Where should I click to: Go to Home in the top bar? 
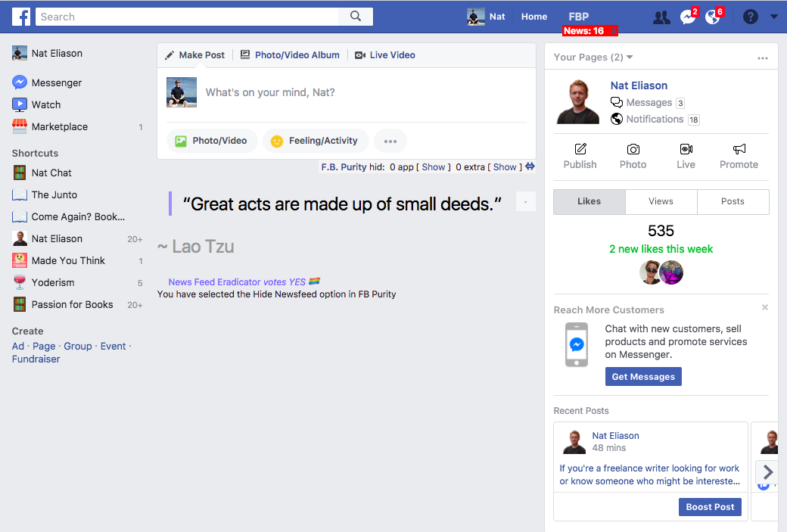point(534,17)
